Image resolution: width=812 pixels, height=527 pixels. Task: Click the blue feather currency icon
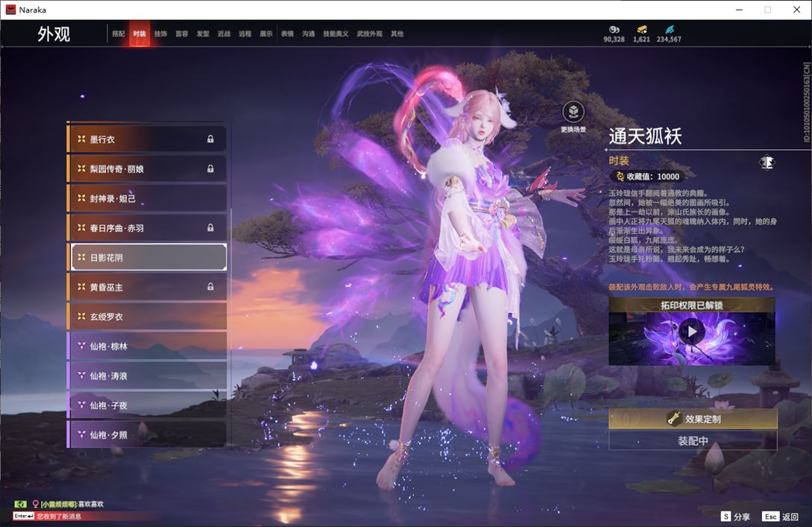click(x=669, y=30)
